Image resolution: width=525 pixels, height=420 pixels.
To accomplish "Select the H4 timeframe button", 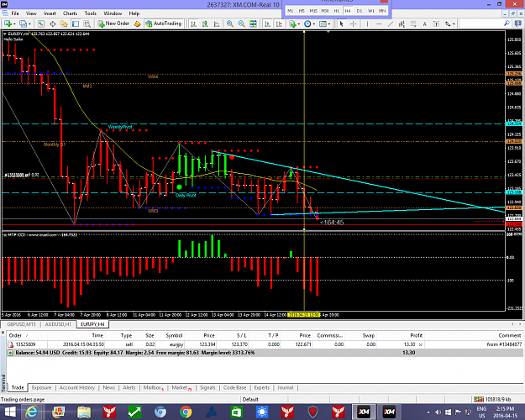I will 348,11.
